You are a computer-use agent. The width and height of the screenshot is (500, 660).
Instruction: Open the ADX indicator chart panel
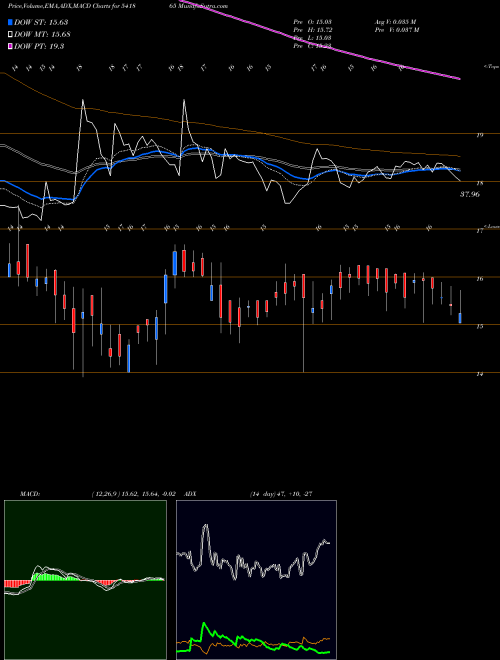(256, 580)
